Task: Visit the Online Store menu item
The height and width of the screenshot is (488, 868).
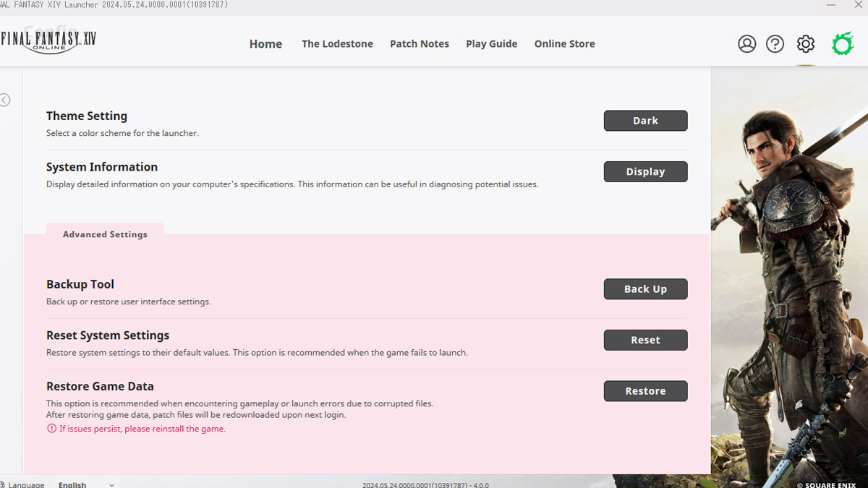Action: 564,44
